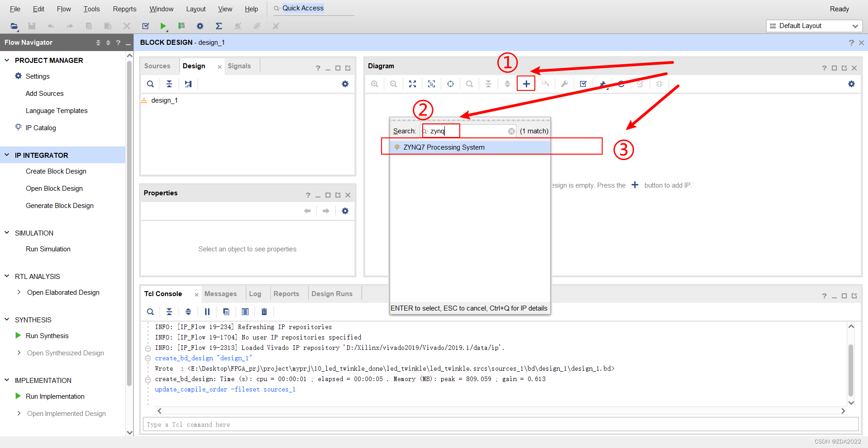
Task: Click the Delete X icon in main toolbar
Action: click(127, 26)
